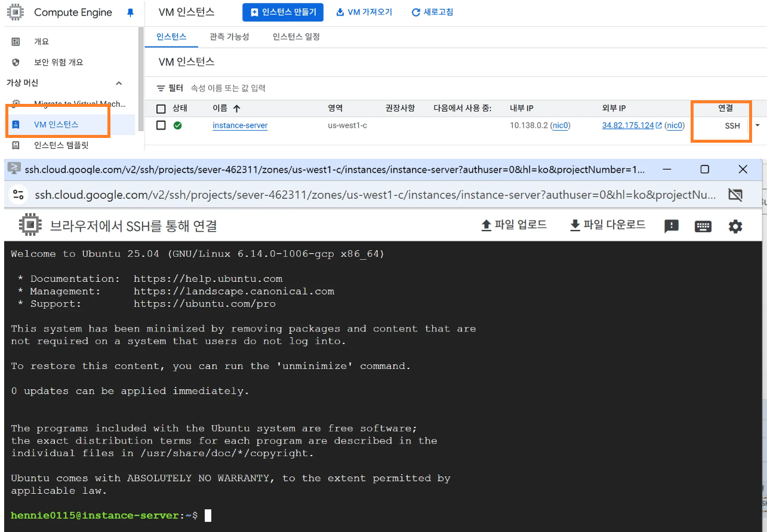
Task: Click VM 가져오기 button
Action: (364, 12)
